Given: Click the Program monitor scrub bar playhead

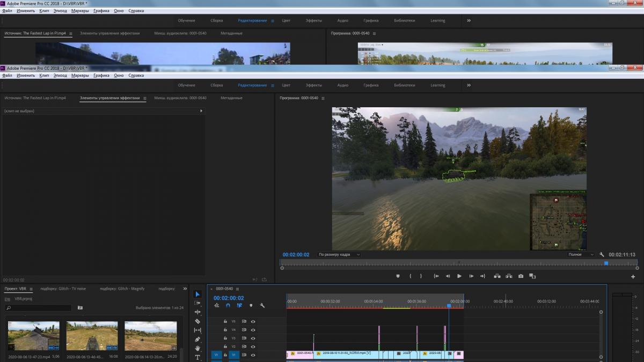Looking at the screenshot, I should pyautogui.click(x=606, y=263).
